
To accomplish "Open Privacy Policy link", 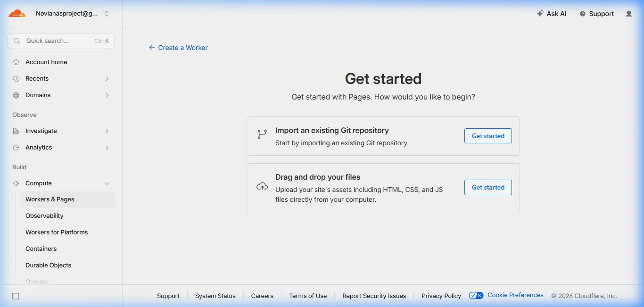I will 441,296.
